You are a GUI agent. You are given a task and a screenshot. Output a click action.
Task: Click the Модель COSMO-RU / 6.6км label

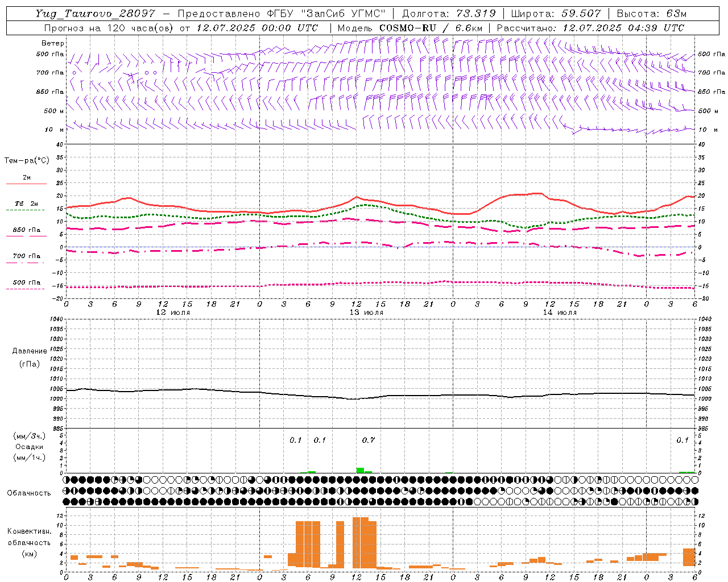(x=409, y=28)
